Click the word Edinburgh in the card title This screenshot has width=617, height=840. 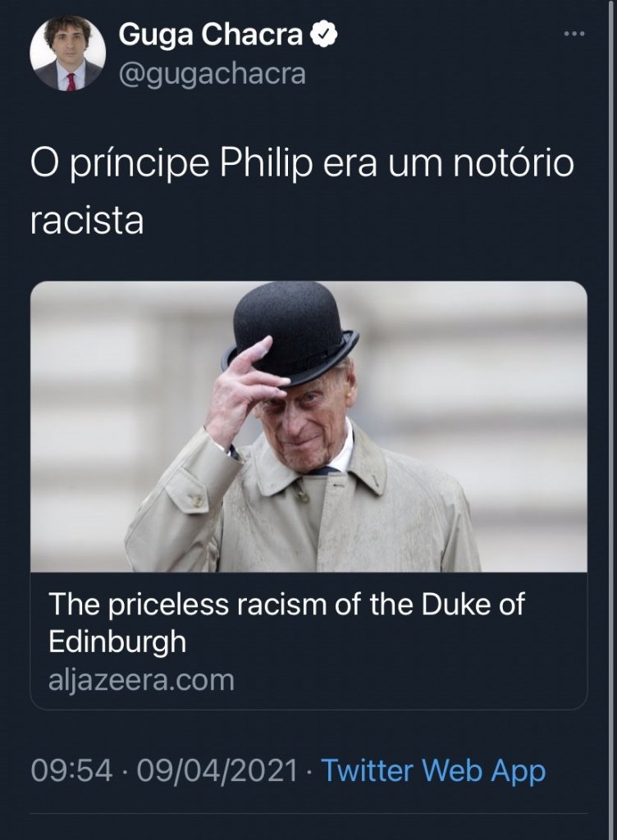pos(117,641)
